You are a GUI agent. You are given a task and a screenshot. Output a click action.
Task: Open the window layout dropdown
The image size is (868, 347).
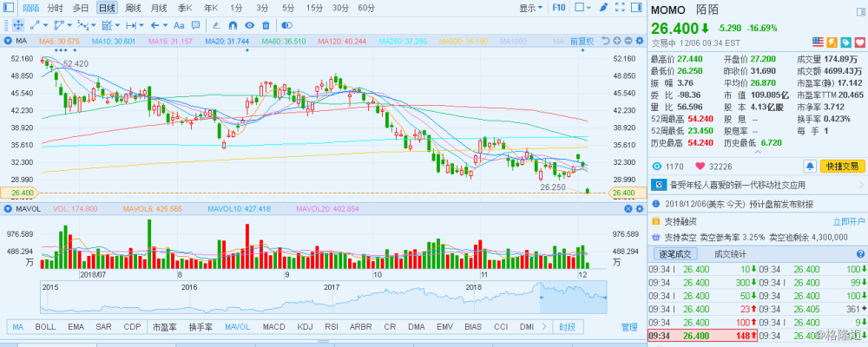tap(582, 8)
